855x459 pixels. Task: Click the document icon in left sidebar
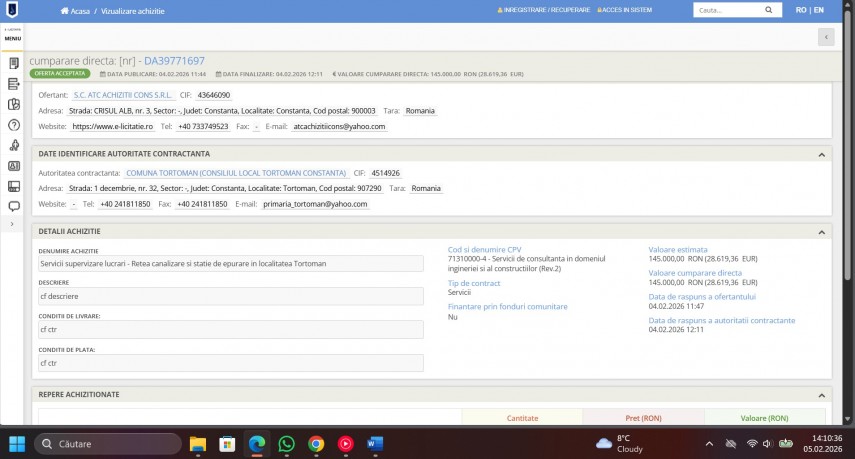point(14,63)
